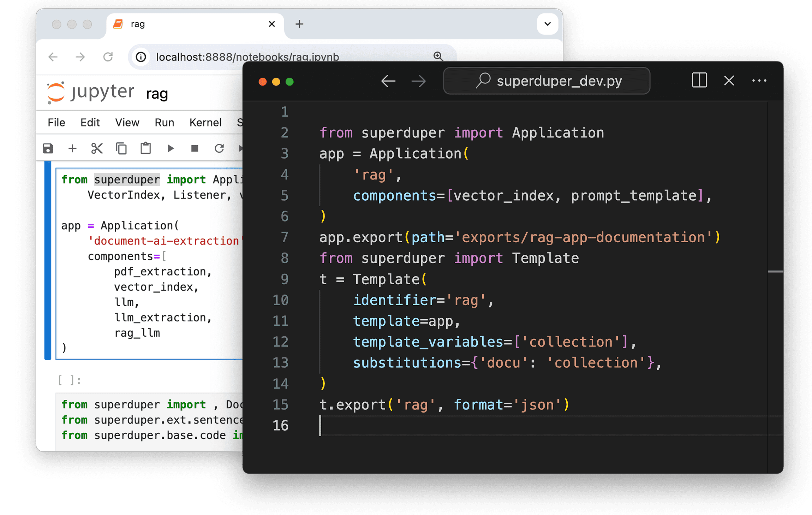
Task: Open a new browser tab
Action: [x=299, y=24]
